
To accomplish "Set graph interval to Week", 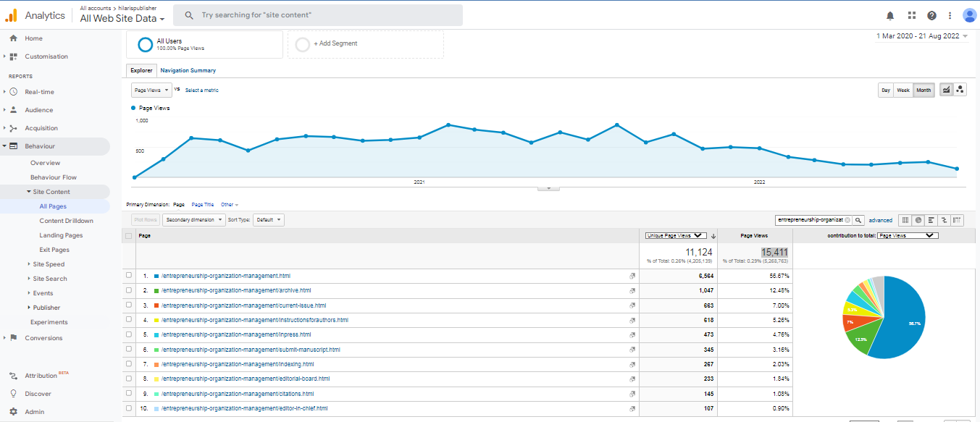I will tap(903, 90).
